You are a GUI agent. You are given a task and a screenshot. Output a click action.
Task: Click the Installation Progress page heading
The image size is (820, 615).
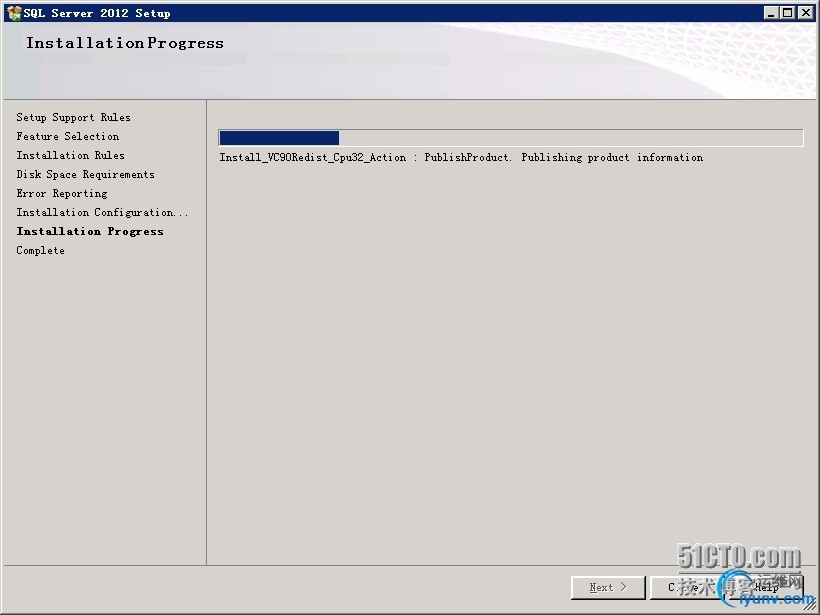click(x=125, y=43)
